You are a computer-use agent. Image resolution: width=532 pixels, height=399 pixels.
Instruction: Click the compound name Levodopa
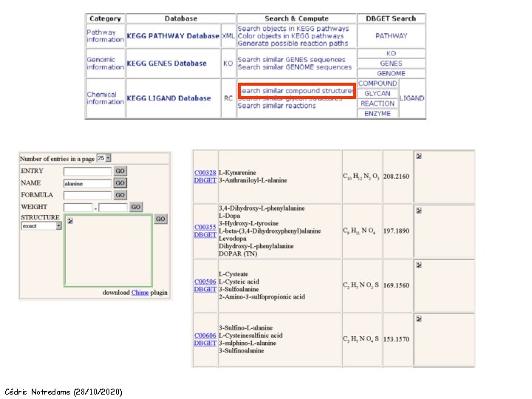tap(233, 239)
